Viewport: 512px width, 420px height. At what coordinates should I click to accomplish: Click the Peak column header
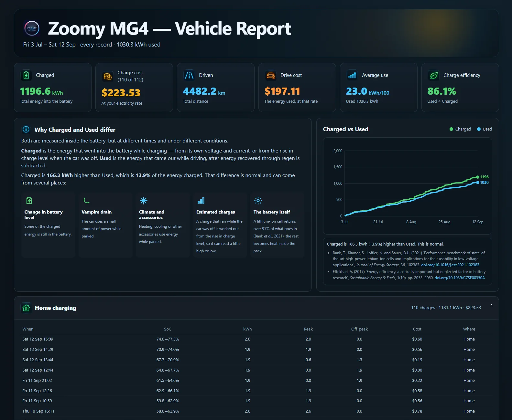click(x=308, y=329)
